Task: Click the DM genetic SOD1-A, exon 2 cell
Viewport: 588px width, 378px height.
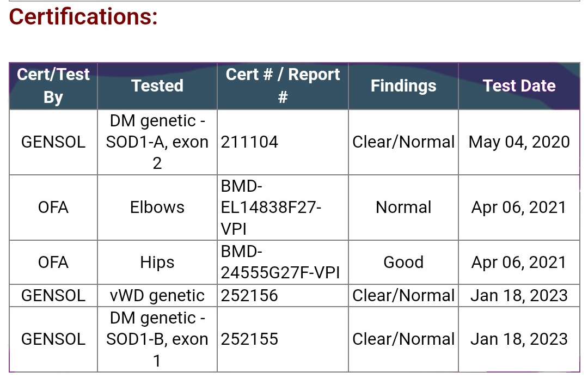Action: (157, 142)
